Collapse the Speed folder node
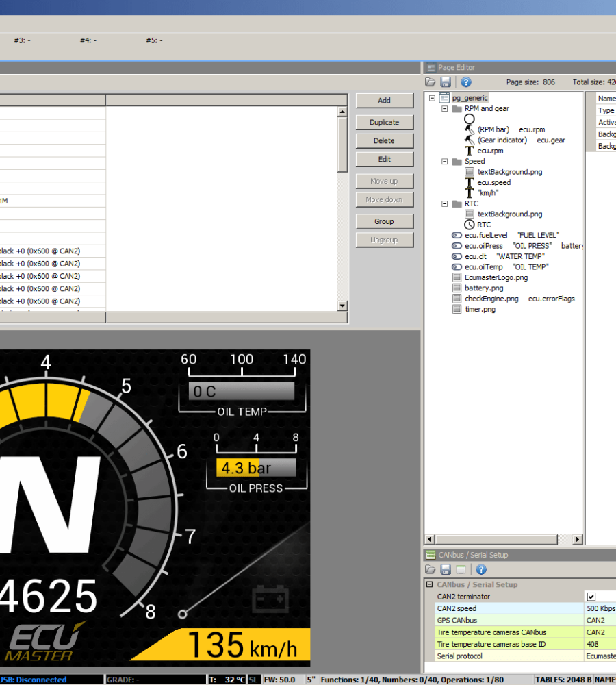The height and width of the screenshot is (685, 616). [x=445, y=162]
